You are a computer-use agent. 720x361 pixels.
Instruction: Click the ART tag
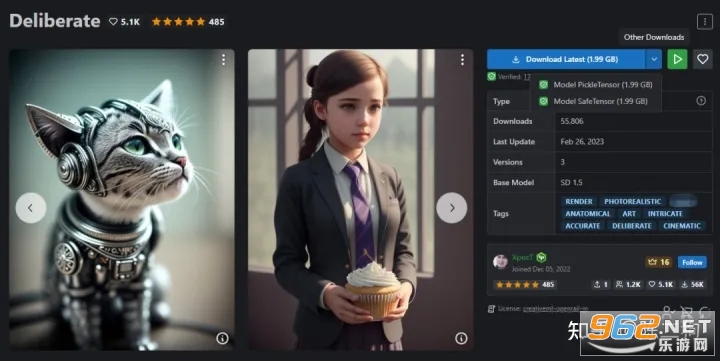pyautogui.click(x=629, y=214)
